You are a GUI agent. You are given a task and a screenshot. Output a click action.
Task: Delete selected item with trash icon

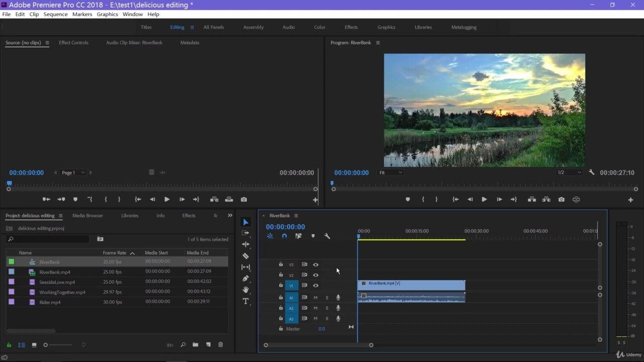220,345
